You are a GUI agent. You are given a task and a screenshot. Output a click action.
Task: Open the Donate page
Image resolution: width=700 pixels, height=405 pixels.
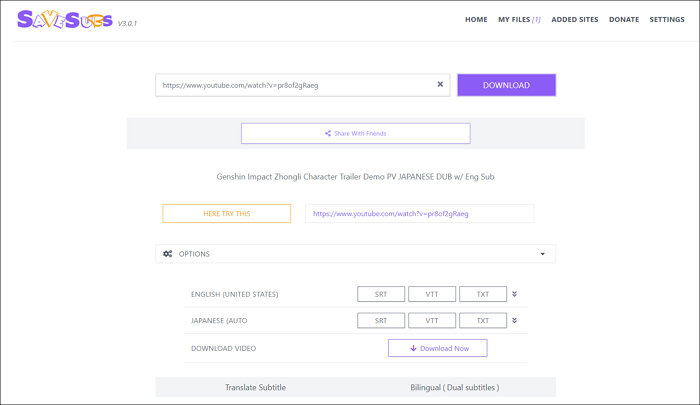click(x=624, y=20)
